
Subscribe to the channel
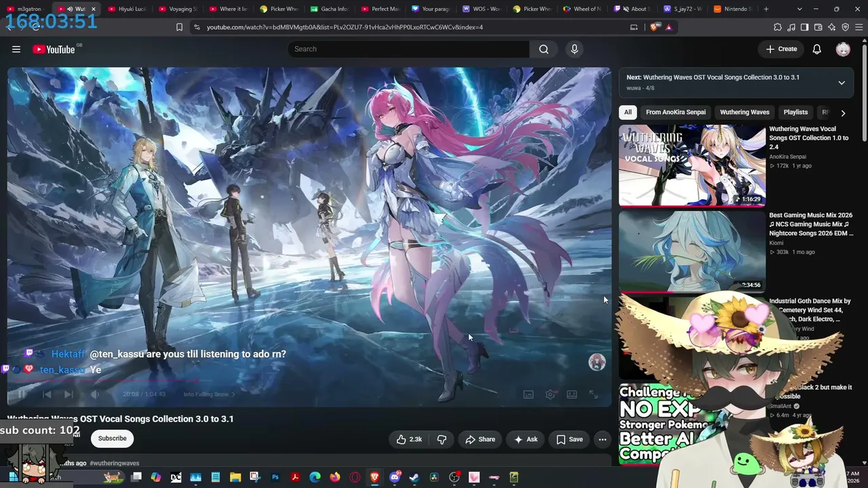tap(112, 439)
